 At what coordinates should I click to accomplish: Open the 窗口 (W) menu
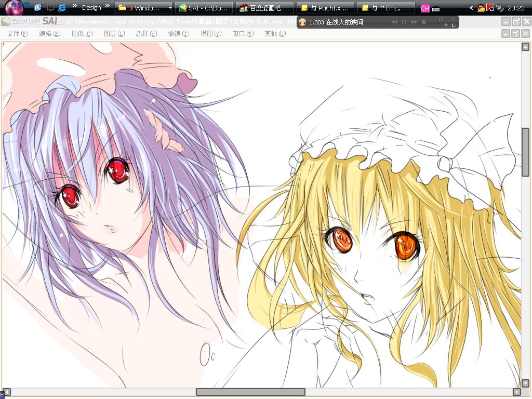pos(243,34)
